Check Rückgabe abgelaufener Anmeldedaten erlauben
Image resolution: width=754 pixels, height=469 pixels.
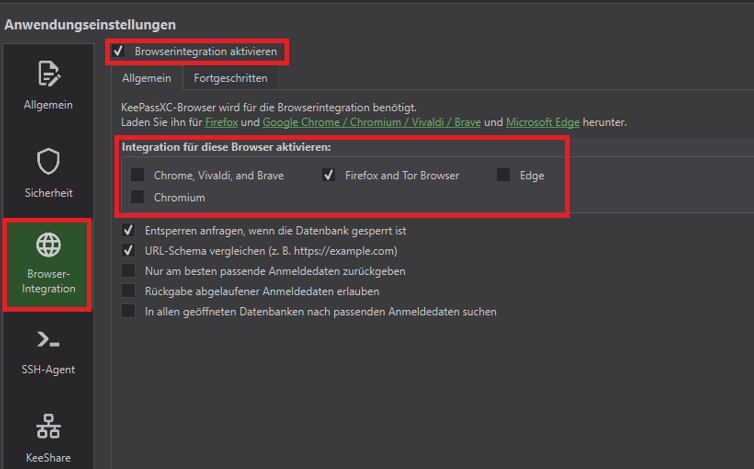128,291
